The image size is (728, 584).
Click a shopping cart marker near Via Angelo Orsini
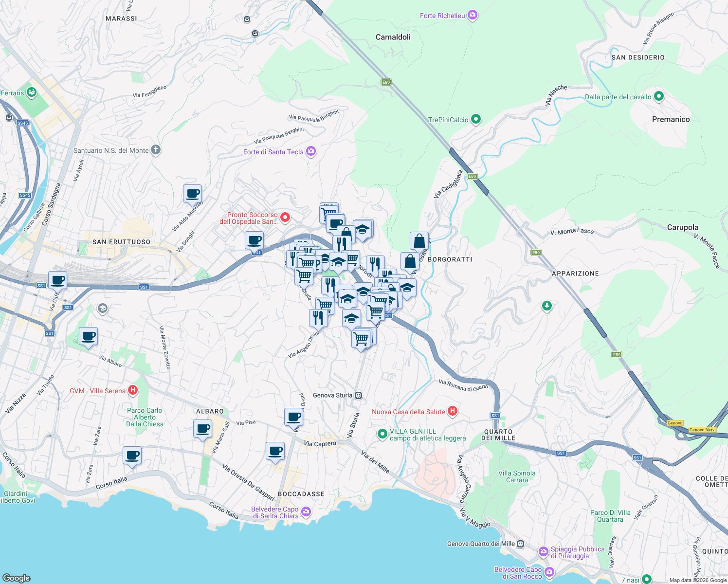tap(362, 338)
